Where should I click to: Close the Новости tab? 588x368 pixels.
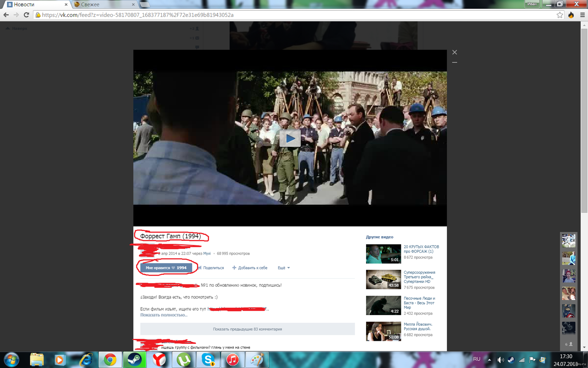click(x=66, y=5)
